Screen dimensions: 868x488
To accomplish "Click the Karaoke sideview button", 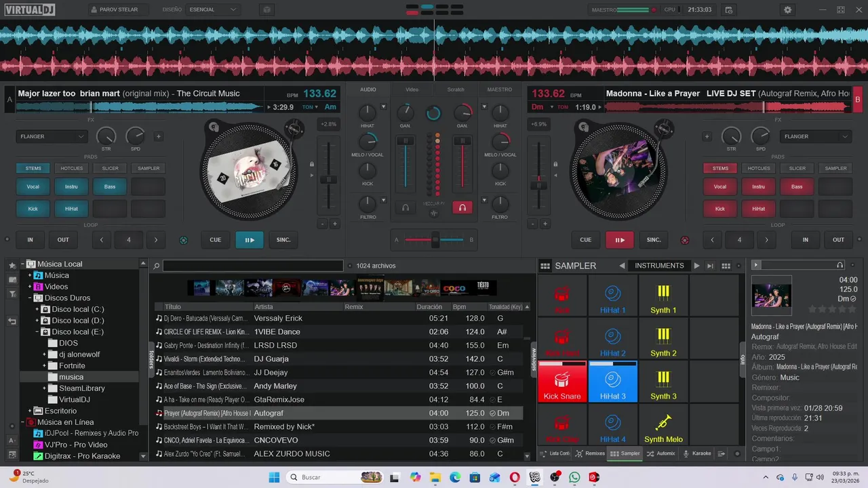I will tap(698, 453).
